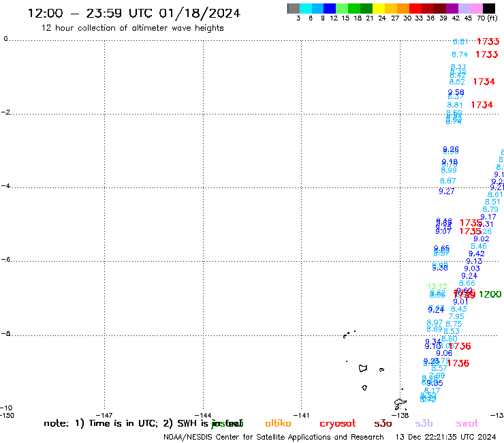Click the green '1200' time label

point(490,294)
